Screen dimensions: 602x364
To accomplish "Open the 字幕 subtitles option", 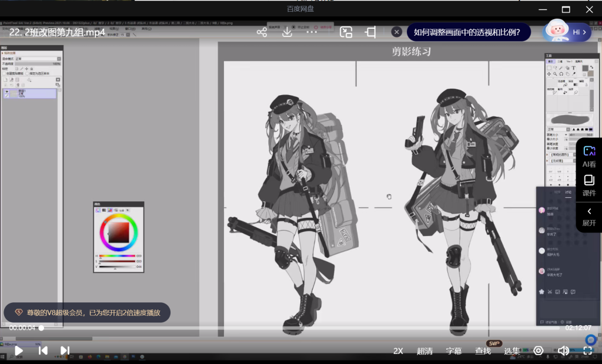I will tap(453, 351).
